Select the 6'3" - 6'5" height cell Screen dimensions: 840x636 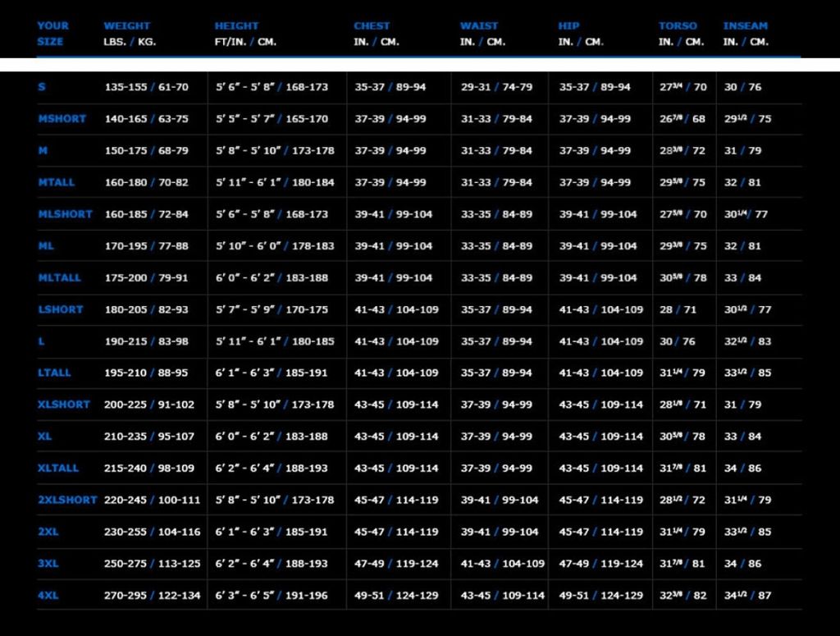pyautogui.click(x=271, y=595)
